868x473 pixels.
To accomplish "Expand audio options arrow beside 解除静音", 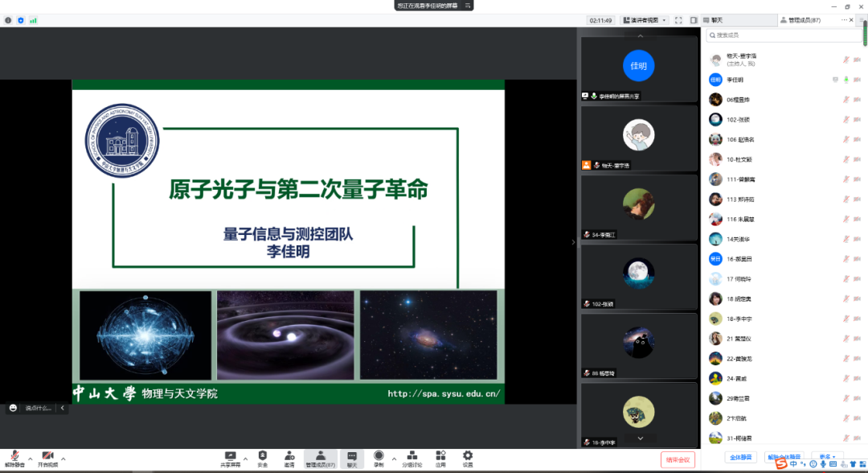I will 30,459.
